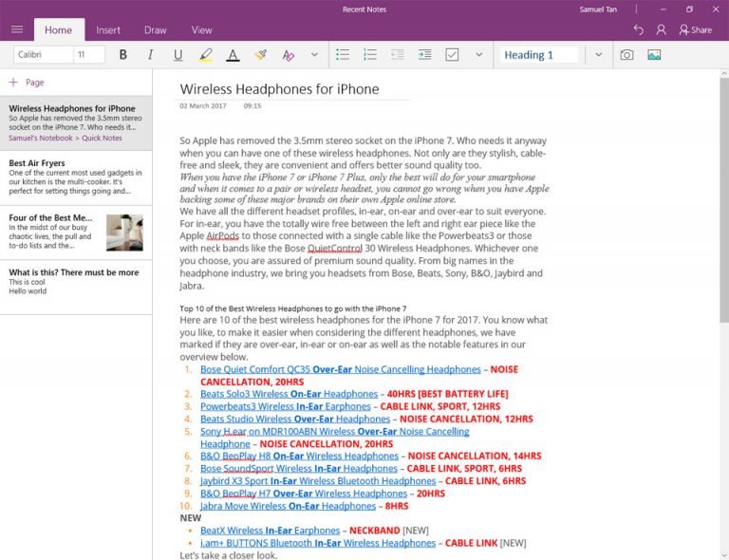Increase paragraph indent
This screenshot has width=729, height=560.
tap(424, 55)
